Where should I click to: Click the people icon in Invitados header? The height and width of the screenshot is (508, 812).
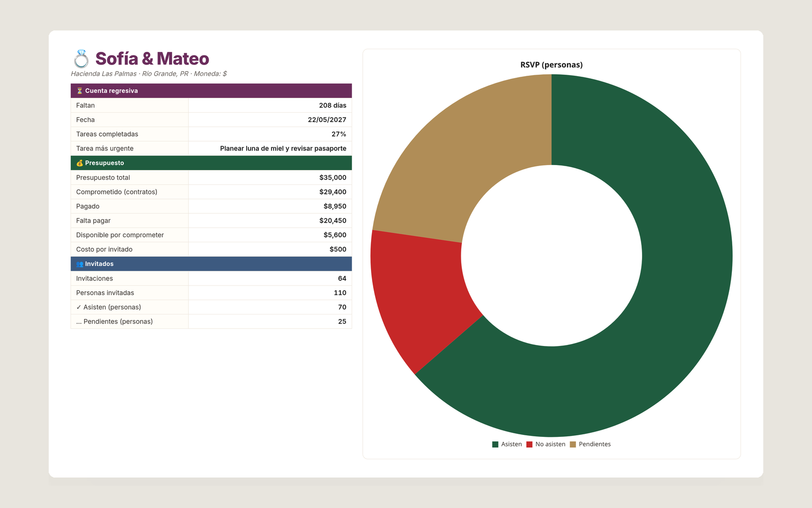pyautogui.click(x=80, y=264)
